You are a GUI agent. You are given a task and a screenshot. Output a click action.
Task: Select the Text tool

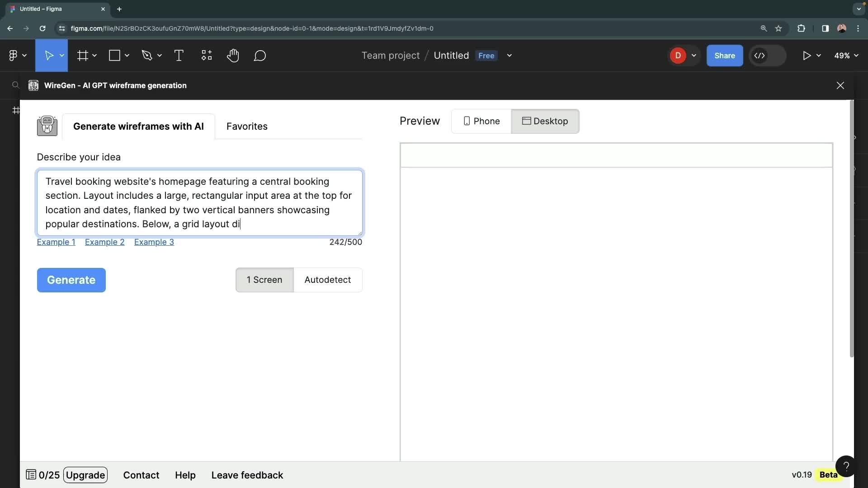[x=179, y=55]
